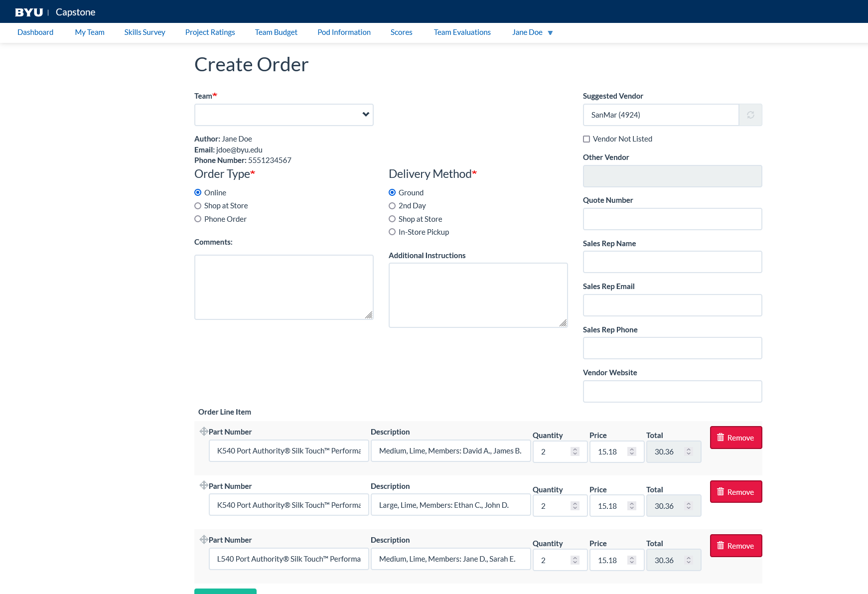Click the drag handle of second line item
868x594 pixels.
[x=203, y=485]
